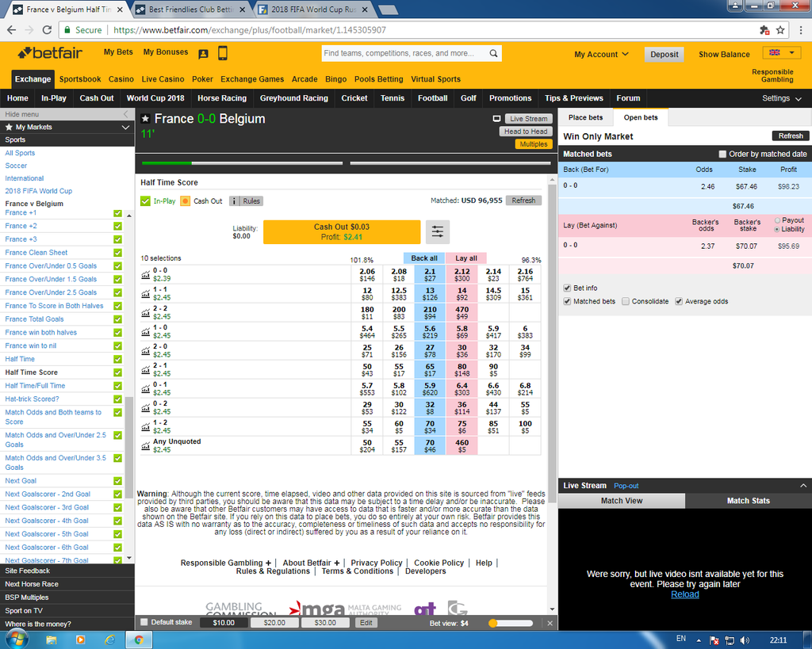Expand the Settings dropdown
Screen dimensions: 812x649
(x=781, y=98)
